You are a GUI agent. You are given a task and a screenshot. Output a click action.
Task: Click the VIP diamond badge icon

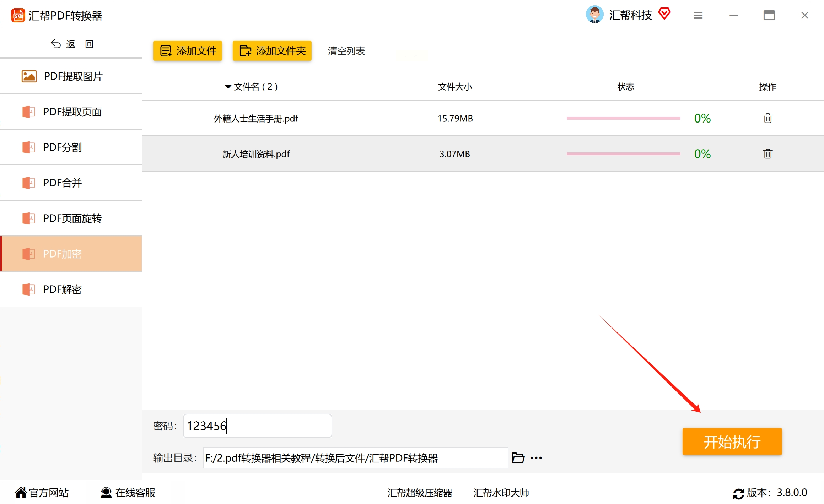tap(664, 14)
